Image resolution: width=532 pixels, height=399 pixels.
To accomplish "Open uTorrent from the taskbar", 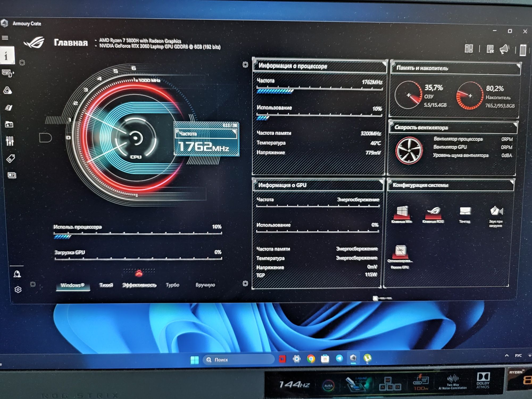I will coord(367,358).
